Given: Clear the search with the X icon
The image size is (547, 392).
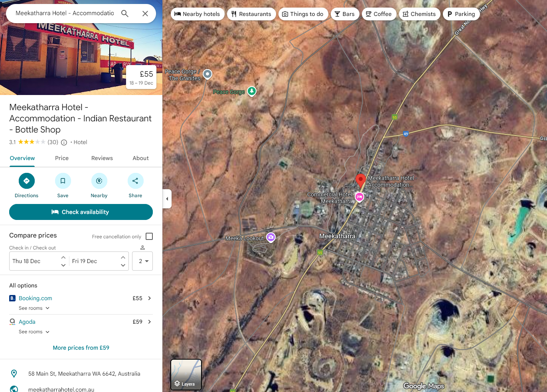Looking at the screenshot, I should pyautogui.click(x=145, y=14).
